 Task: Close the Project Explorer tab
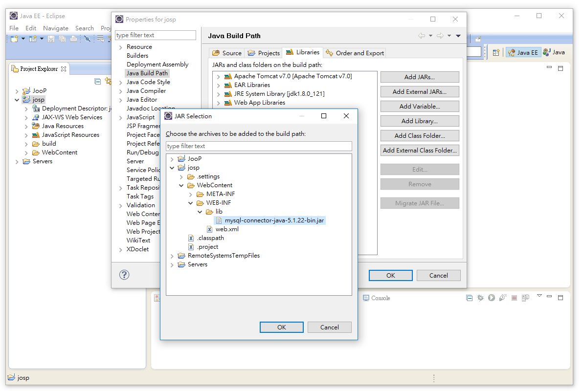[x=64, y=69]
